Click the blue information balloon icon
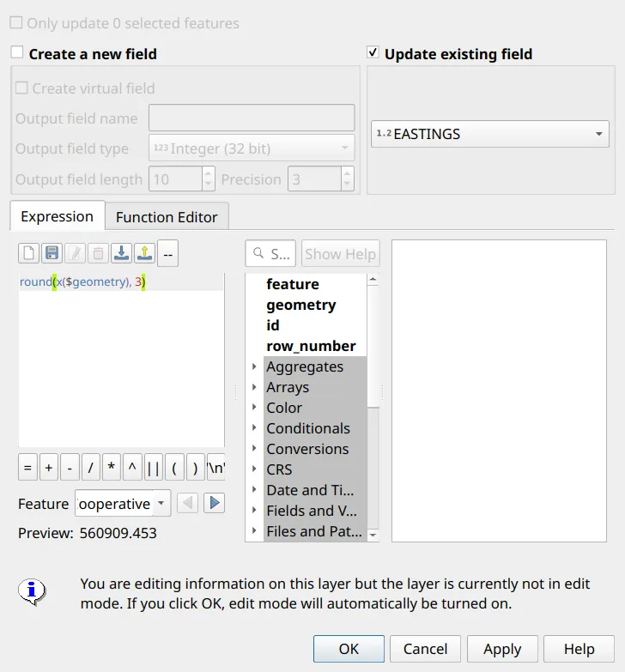The width and height of the screenshot is (625, 672). coord(32,592)
